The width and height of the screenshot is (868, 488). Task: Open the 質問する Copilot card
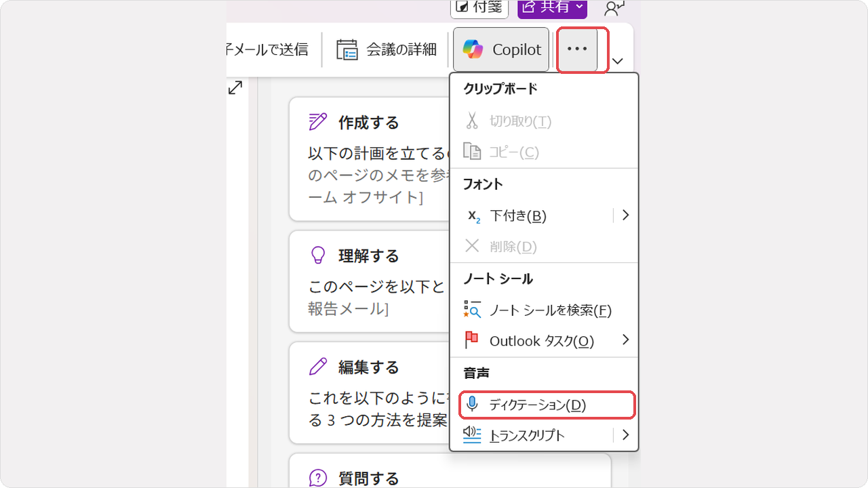coord(450,471)
